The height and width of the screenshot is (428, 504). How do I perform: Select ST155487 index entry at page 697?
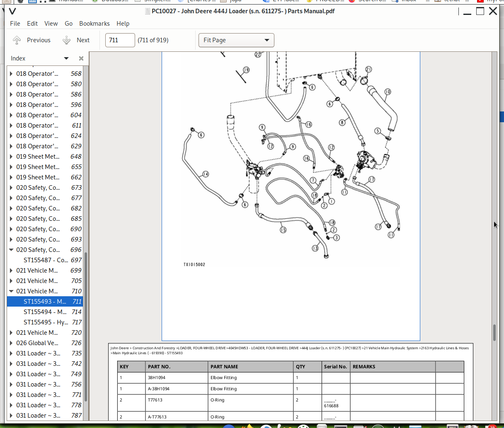point(46,260)
